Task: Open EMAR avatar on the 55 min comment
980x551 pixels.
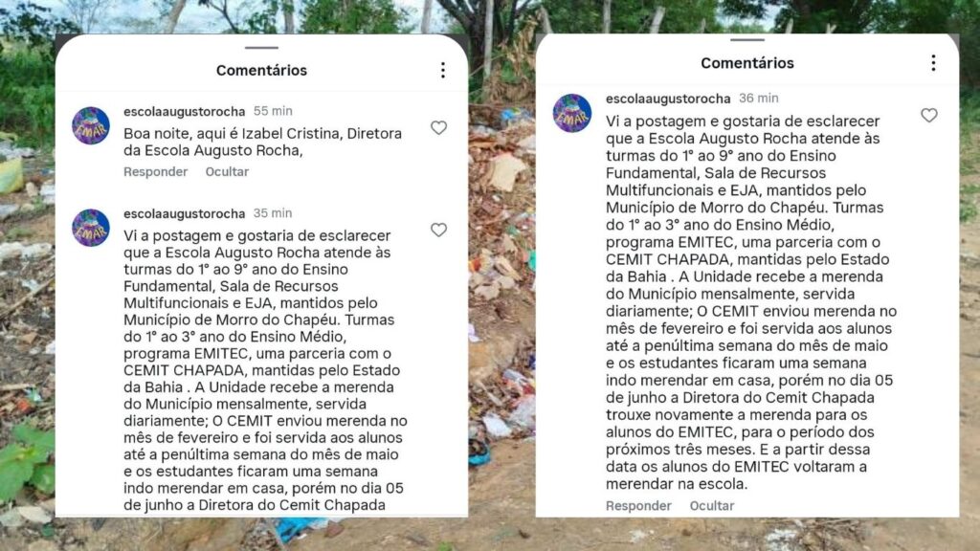Action: point(91,125)
